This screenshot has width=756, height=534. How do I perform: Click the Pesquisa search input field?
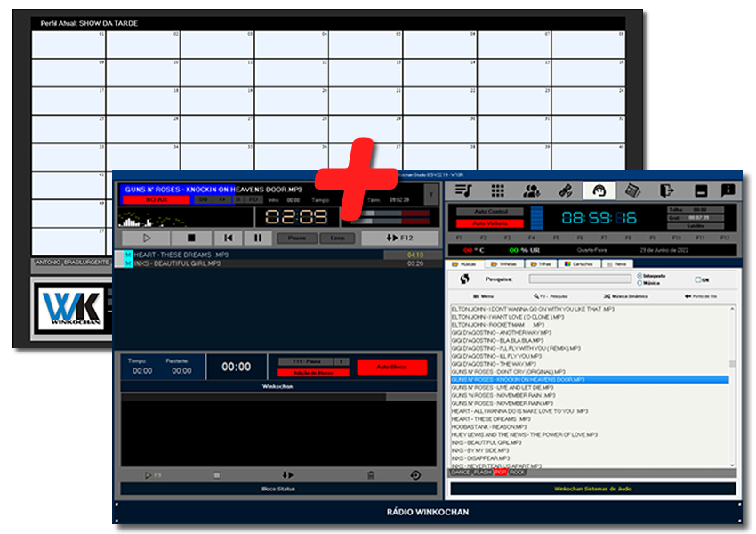(x=580, y=279)
